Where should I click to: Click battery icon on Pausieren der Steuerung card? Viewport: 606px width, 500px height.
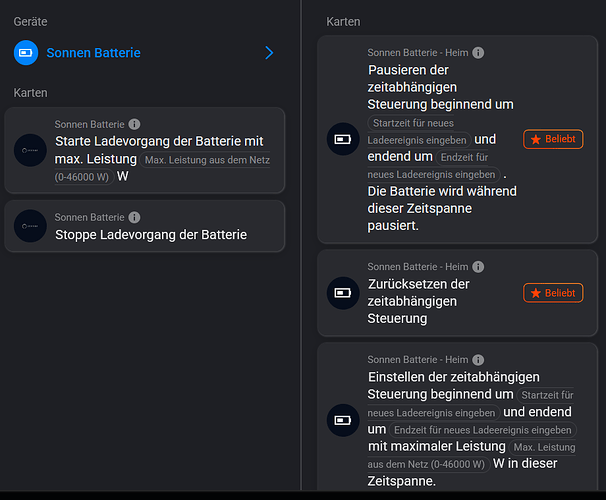343,139
